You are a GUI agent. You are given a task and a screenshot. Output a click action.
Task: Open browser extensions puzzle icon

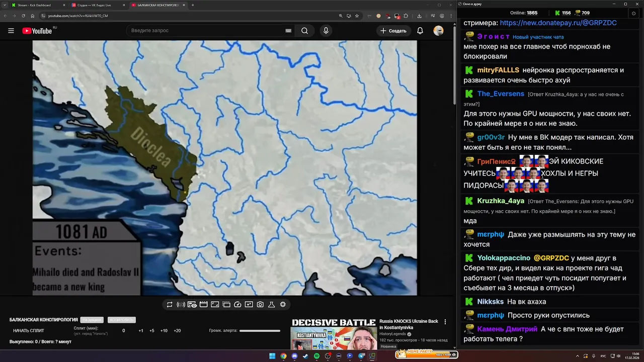point(406,16)
